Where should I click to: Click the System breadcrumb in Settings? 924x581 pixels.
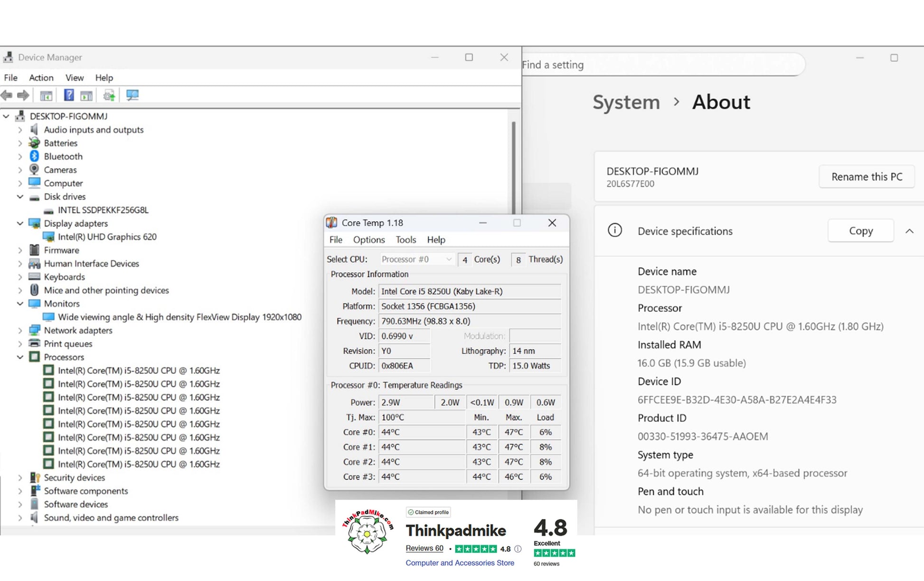[x=626, y=102]
